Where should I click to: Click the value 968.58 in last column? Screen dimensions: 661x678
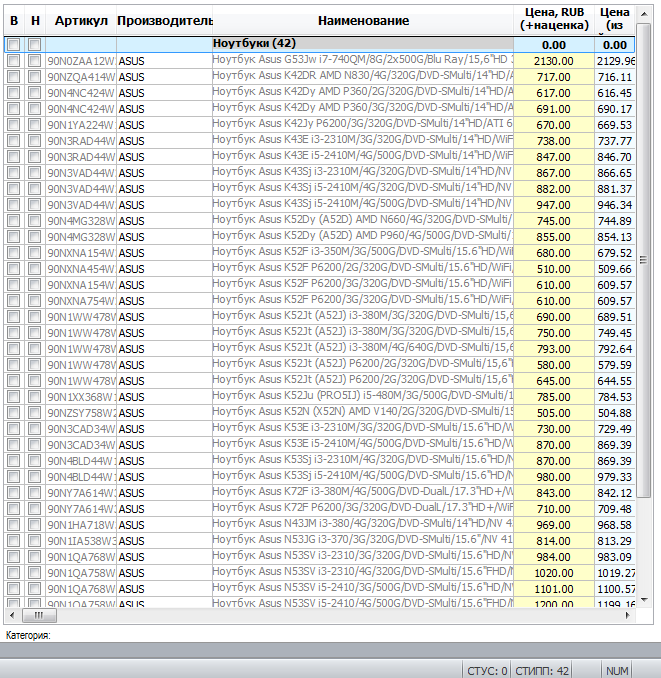click(615, 525)
